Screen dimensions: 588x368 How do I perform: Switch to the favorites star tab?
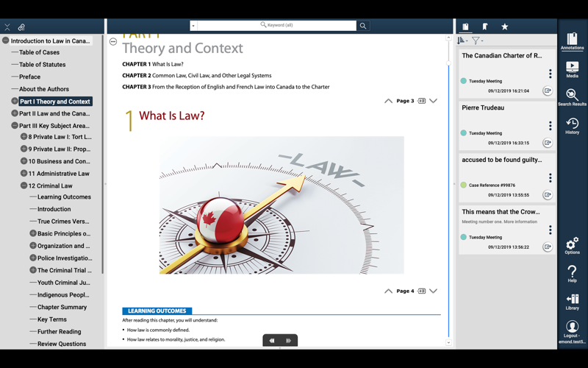coord(505,26)
